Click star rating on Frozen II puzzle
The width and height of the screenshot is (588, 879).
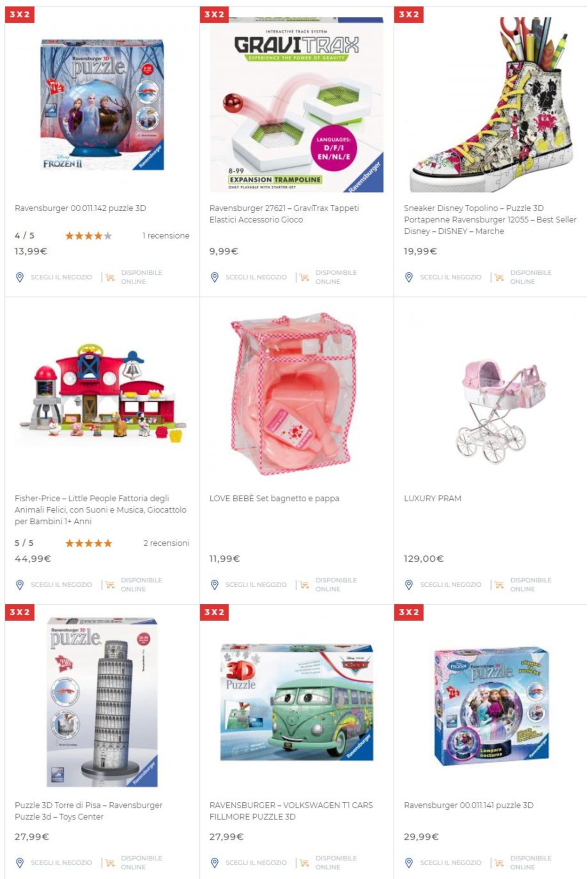pyautogui.click(x=88, y=236)
